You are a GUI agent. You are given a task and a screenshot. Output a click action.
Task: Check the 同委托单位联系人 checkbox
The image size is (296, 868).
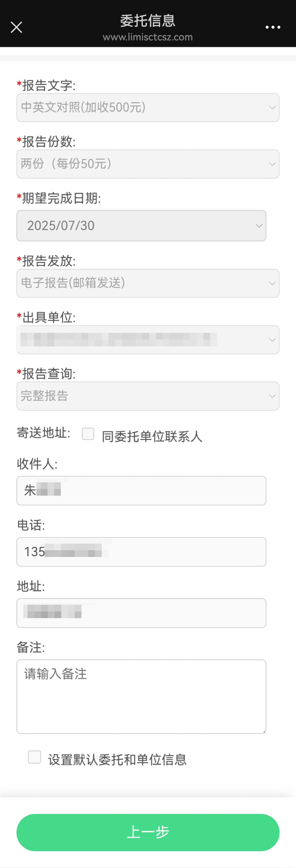(88, 434)
